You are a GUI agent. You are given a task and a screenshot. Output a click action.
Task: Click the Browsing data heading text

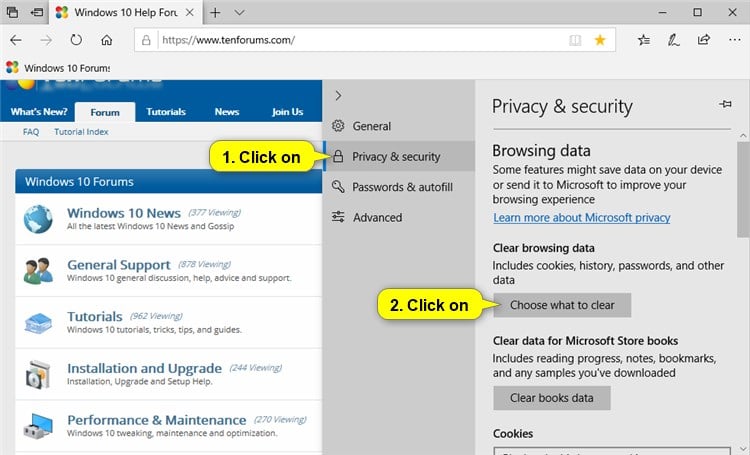tap(541, 151)
